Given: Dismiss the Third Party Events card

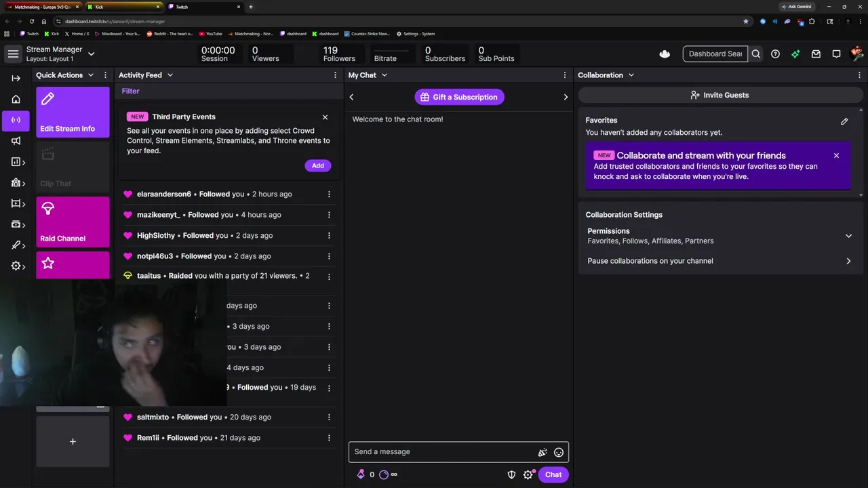Looking at the screenshot, I should click(x=325, y=117).
